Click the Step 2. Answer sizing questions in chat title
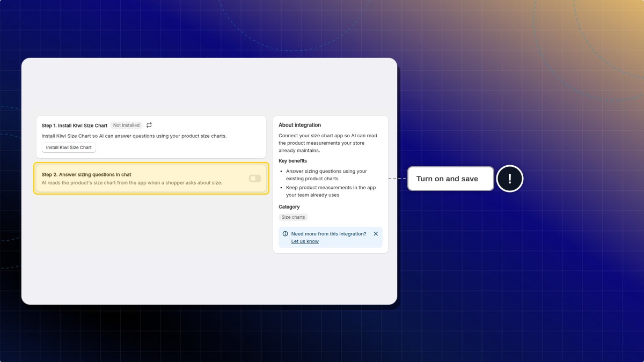The image size is (644, 362). pyautogui.click(x=86, y=175)
